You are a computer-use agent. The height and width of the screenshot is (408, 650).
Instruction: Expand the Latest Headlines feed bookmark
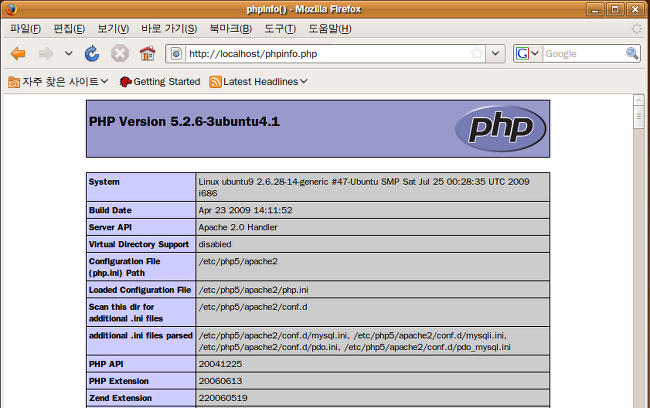pyautogui.click(x=259, y=82)
